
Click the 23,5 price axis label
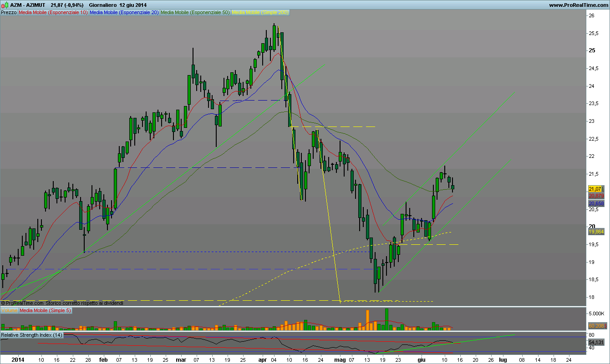[594, 104]
